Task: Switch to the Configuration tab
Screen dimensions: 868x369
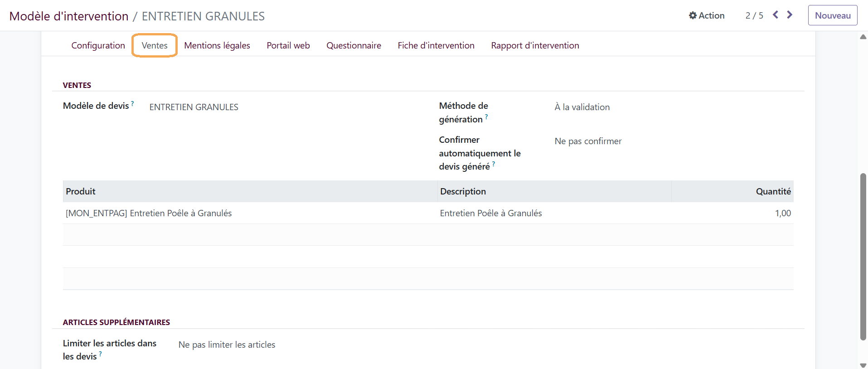Action: coord(98,45)
